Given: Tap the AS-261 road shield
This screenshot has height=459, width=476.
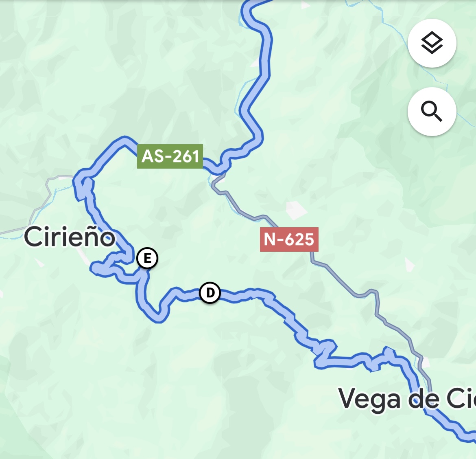Looking at the screenshot, I should tap(170, 156).
